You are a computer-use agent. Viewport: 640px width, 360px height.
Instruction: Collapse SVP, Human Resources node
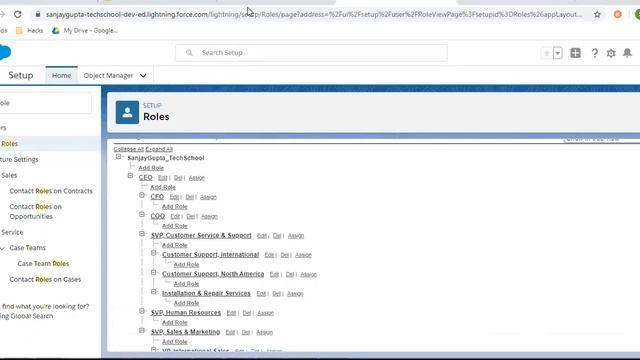(x=142, y=311)
